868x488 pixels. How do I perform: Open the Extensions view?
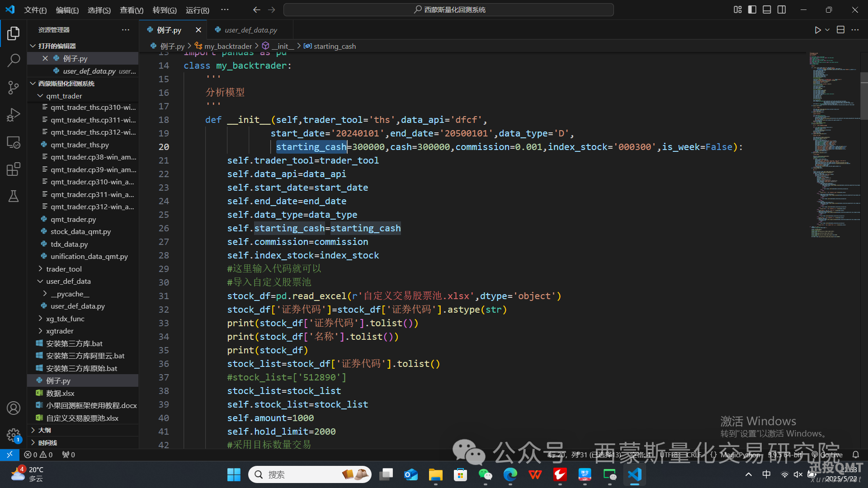tap(14, 169)
